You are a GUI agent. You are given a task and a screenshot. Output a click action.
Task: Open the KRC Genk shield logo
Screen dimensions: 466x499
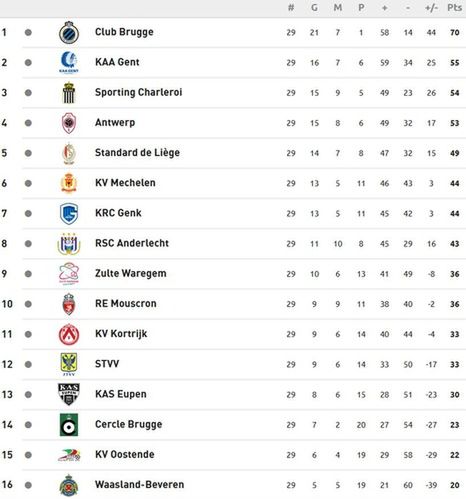click(69, 214)
